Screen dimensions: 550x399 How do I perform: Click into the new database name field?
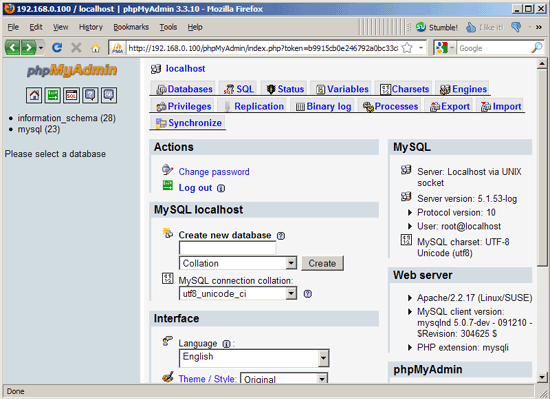coord(227,248)
